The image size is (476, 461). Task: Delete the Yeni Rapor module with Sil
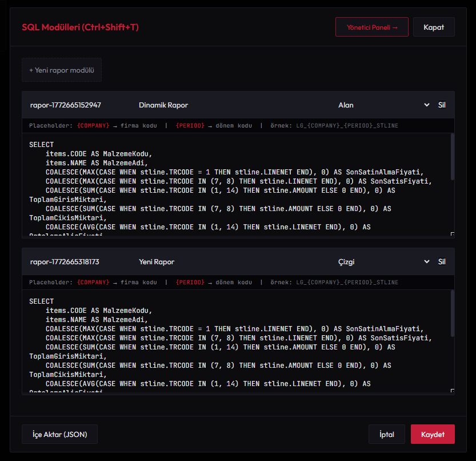(x=442, y=261)
